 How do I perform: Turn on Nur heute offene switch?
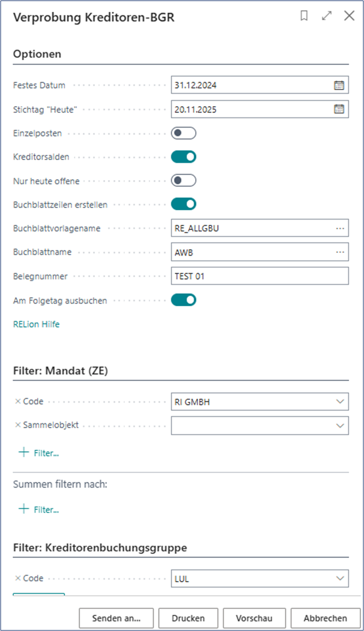[x=183, y=181]
